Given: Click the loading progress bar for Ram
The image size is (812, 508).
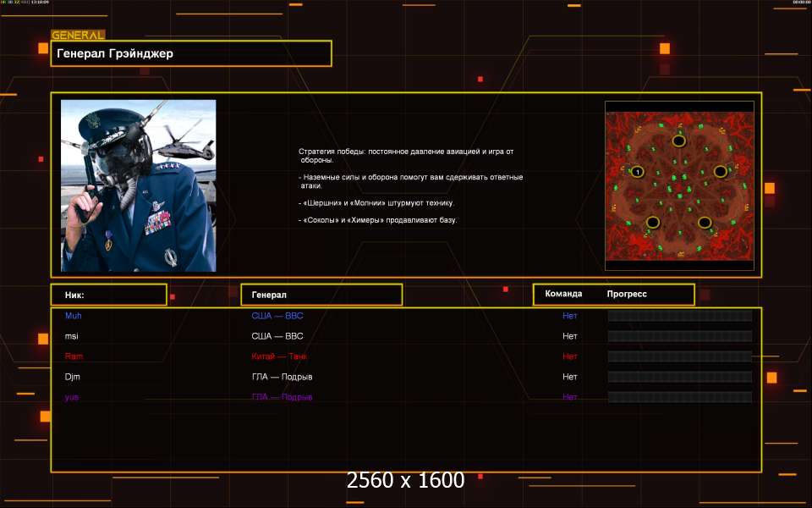Looking at the screenshot, I should (679, 356).
